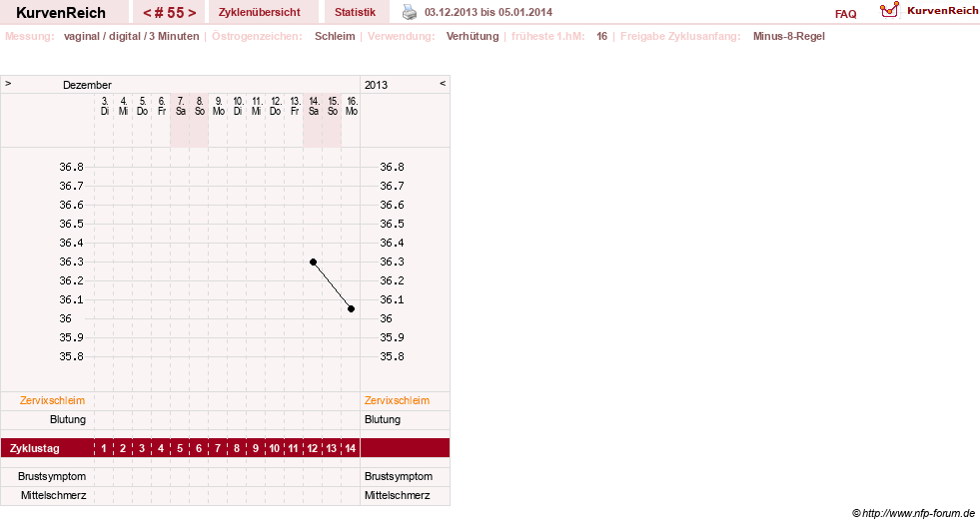The height and width of the screenshot is (525, 980).
Task: Click the right Brustsymptom label
Action: (x=399, y=476)
